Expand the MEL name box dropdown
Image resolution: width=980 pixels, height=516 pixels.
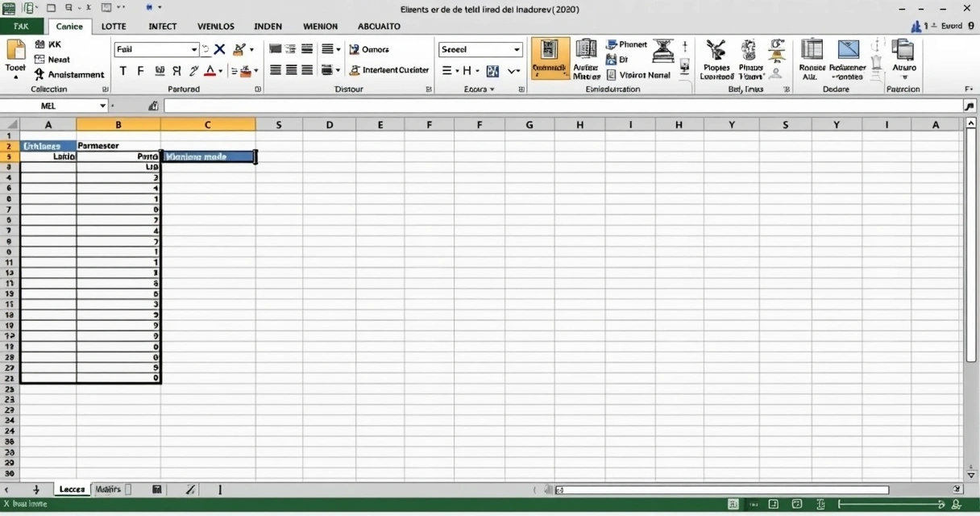point(103,106)
